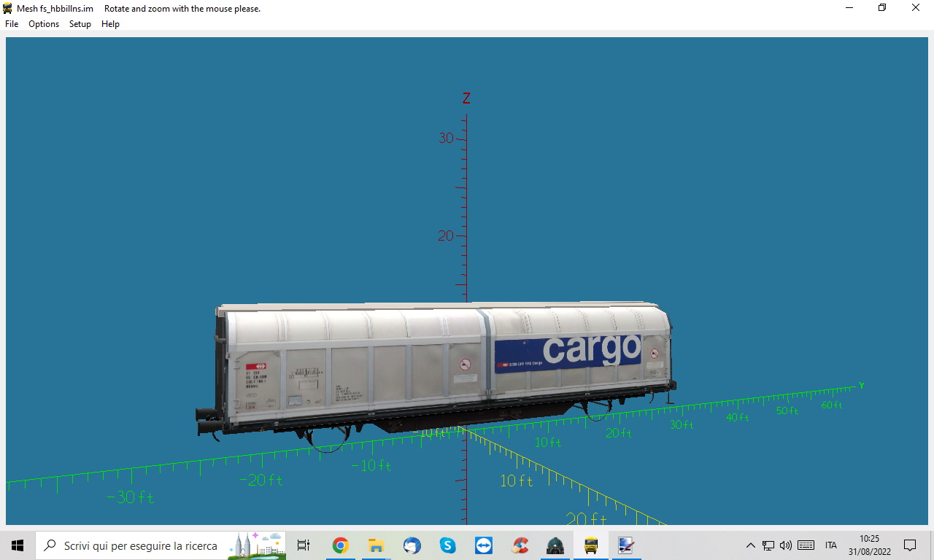934x560 pixels.
Task: Close the mesh viewer window
Action: (x=916, y=8)
